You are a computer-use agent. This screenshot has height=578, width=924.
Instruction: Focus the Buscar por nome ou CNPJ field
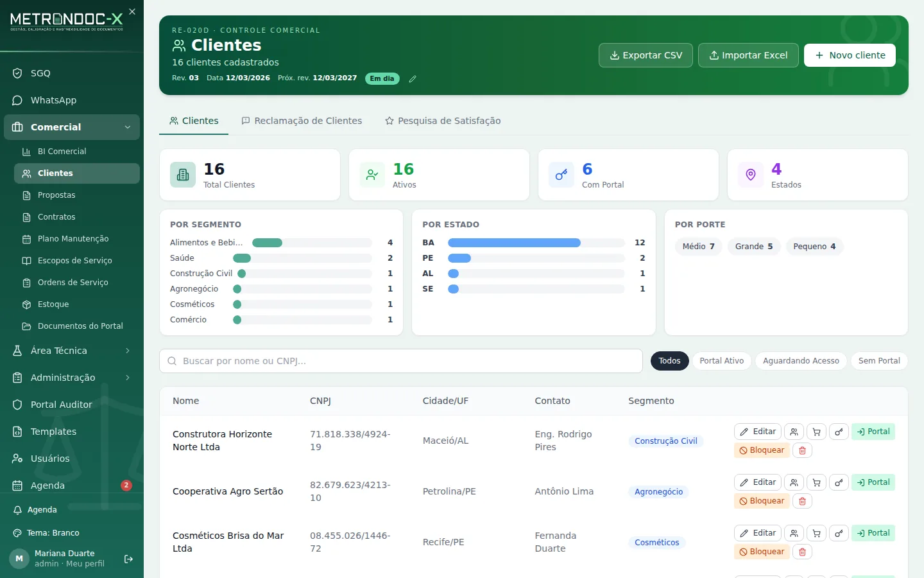coord(401,361)
